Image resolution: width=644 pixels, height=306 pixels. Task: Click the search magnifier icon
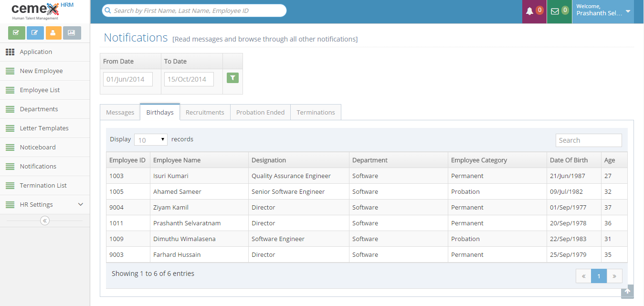tap(108, 11)
